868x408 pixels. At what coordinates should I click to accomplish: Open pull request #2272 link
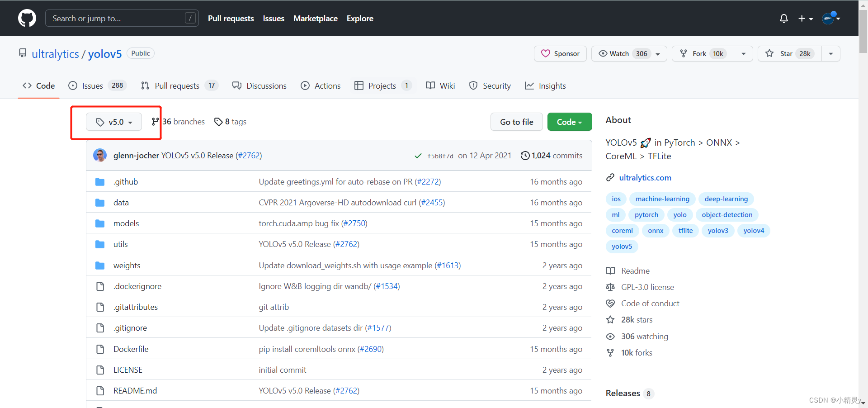[428, 182]
